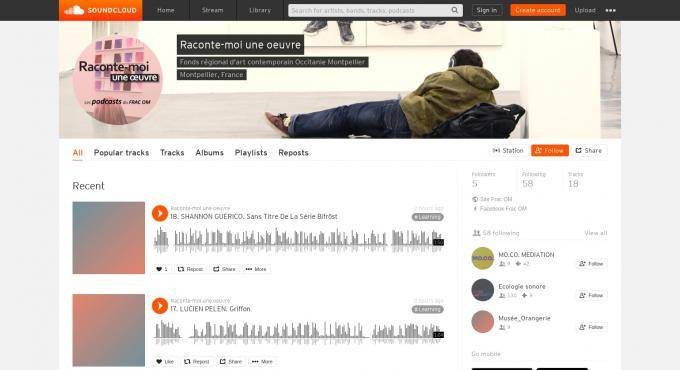Switch to the Playlists tab
680x370 pixels.
click(251, 153)
